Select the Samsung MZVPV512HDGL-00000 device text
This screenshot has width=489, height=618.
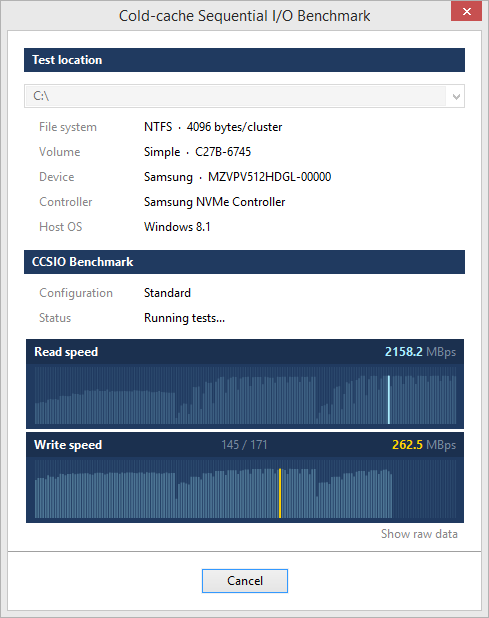(237, 177)
